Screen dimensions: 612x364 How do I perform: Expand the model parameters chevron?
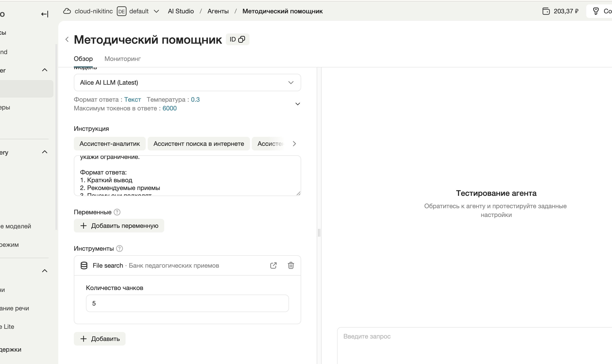[x=297, y=104]
